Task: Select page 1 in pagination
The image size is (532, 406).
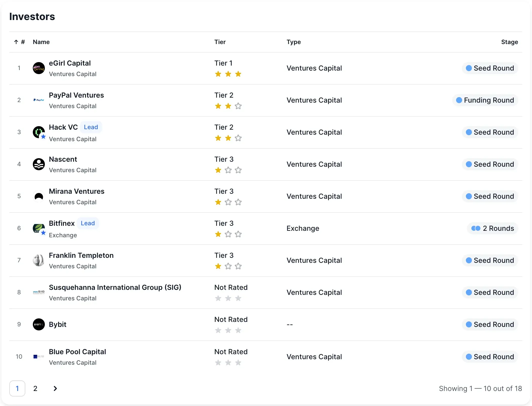Action: coord(17,388)
